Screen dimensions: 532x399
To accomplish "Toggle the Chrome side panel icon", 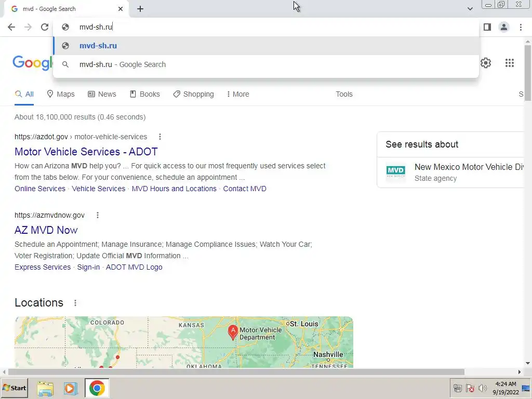I will pos(487,27).
